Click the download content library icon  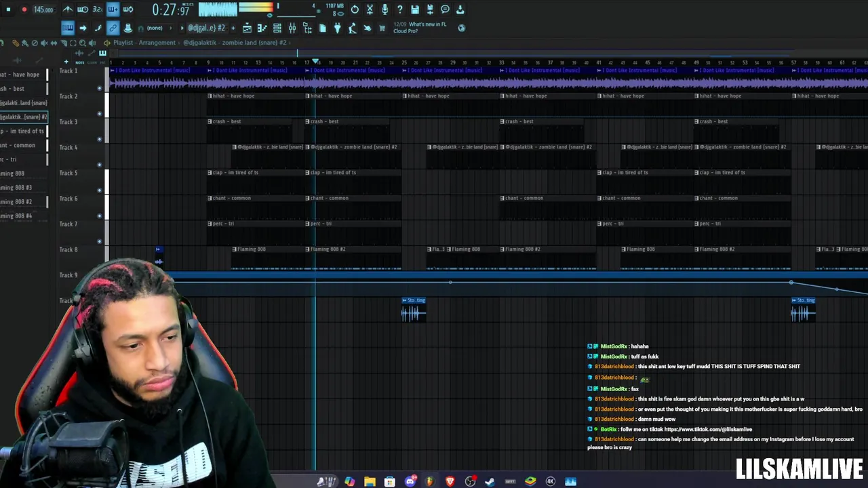(460, 9)
